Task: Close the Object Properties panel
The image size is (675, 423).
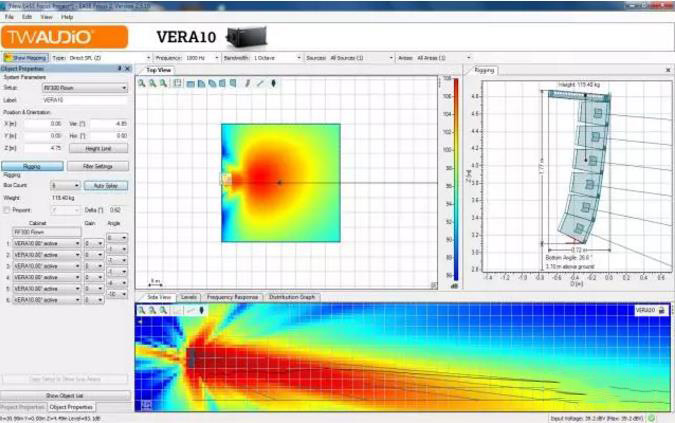Action: (x=127, y=68)
